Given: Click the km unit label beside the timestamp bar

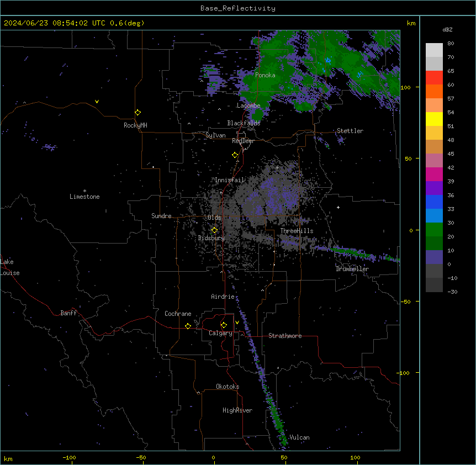Looking at the screenshot, I should click(411, 23).
